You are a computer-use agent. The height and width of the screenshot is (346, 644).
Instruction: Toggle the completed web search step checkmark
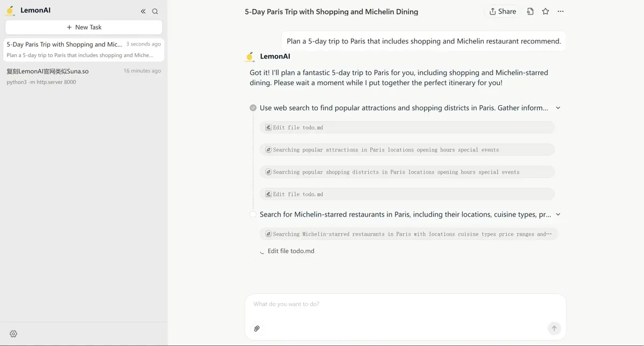coord(253,108)
